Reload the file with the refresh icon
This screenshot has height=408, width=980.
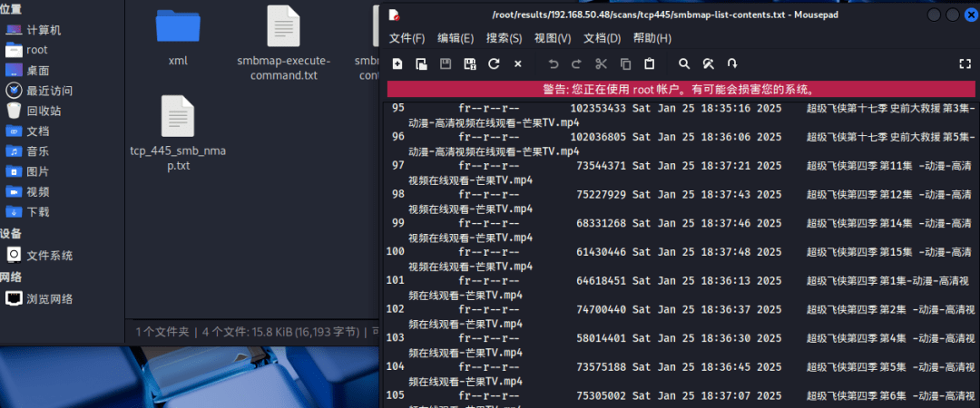[x=494, y=63]
